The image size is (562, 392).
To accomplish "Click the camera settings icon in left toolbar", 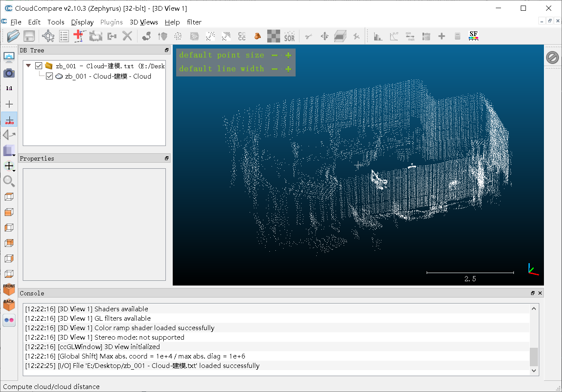I will click(x=9, y=73).
